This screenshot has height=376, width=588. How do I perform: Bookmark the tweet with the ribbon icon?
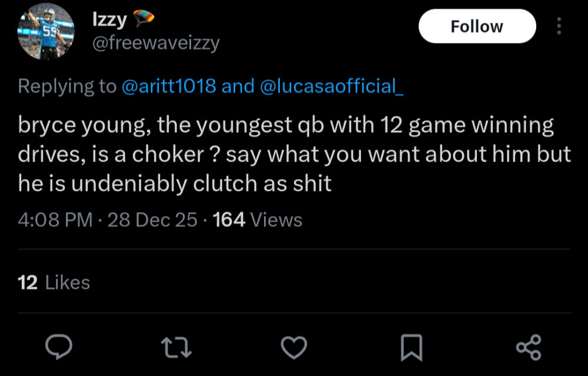click(x=412, y=348)
